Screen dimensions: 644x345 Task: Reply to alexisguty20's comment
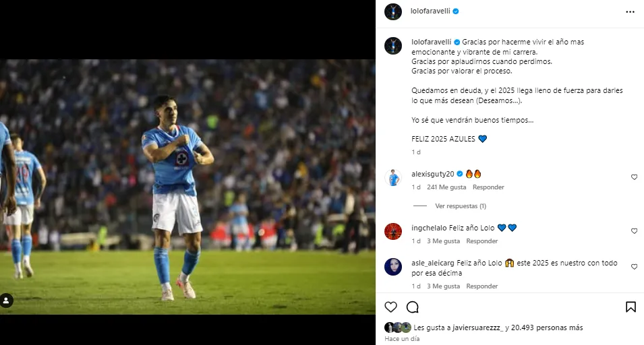(488, 187)
